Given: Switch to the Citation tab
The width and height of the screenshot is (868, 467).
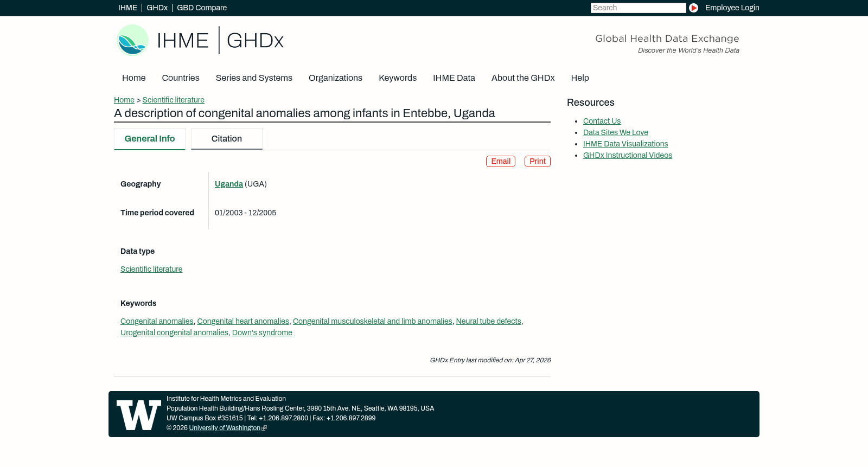Looking at the screenshot, I should [227, 139].
